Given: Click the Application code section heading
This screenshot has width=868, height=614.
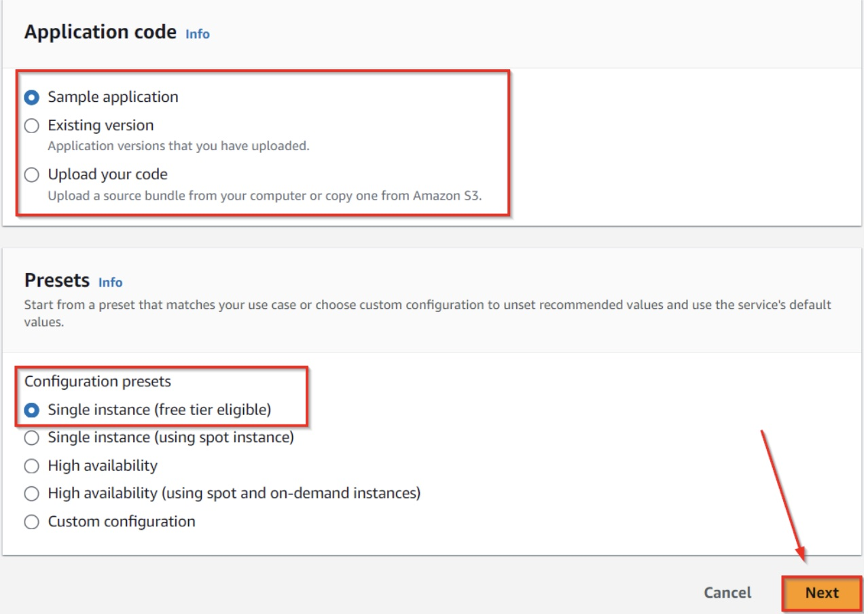Looking at the screenshot, I should tap(101, 32).
